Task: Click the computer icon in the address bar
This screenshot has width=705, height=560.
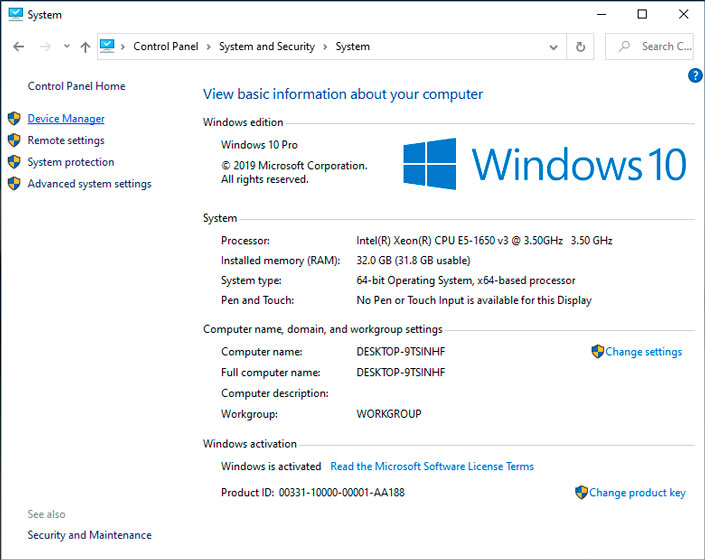Action: click(x=107, y=46)
